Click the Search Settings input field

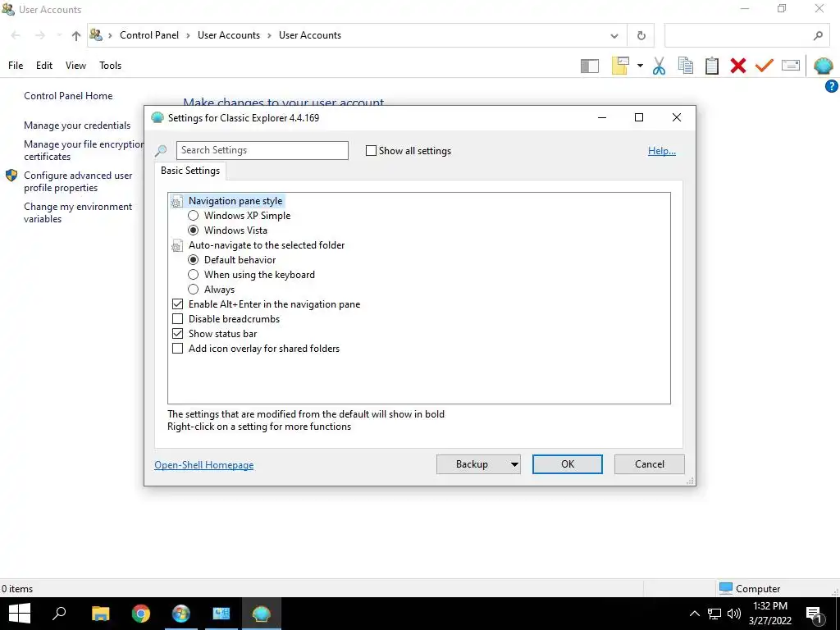(262, 151)
